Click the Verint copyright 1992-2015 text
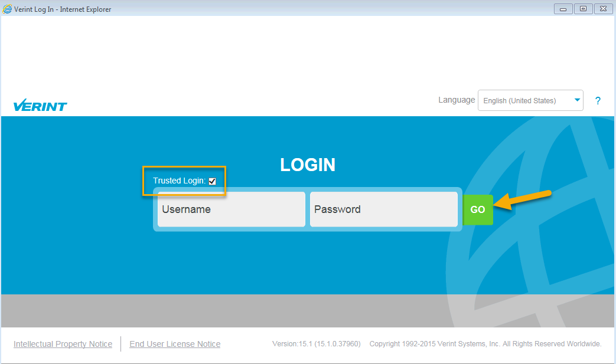This screenshot has width=616, height=364. click(x=485, y=343)
